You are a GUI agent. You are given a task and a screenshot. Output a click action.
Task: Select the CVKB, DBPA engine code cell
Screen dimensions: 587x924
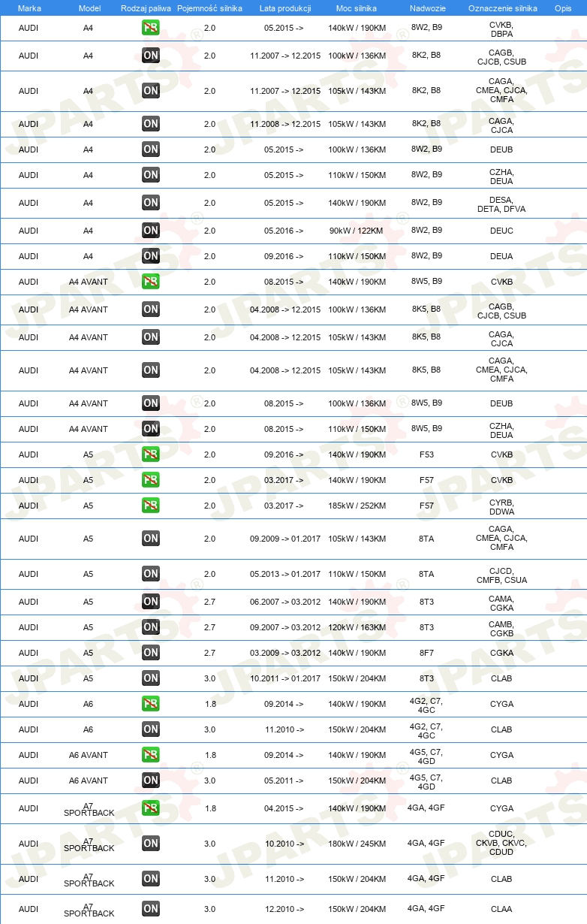501,29
